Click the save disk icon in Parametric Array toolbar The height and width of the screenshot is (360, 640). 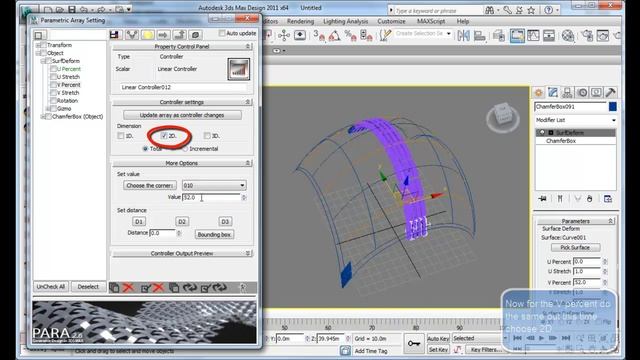[114, 35]
